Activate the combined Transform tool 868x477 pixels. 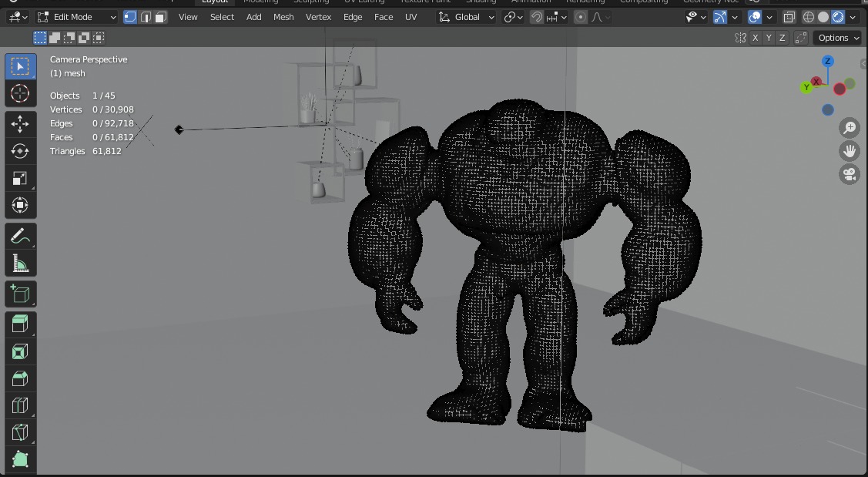[x=21, y=205]
